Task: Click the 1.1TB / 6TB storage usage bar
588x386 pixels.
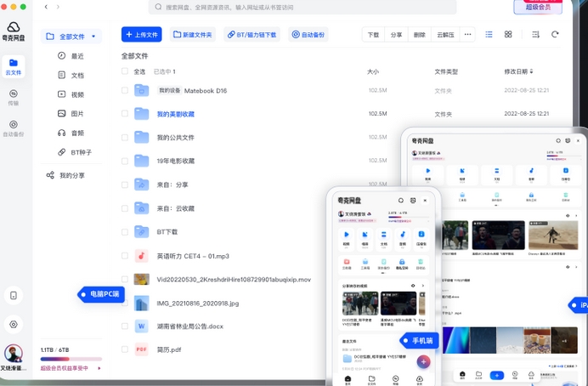Action: (x=71, y=359)
